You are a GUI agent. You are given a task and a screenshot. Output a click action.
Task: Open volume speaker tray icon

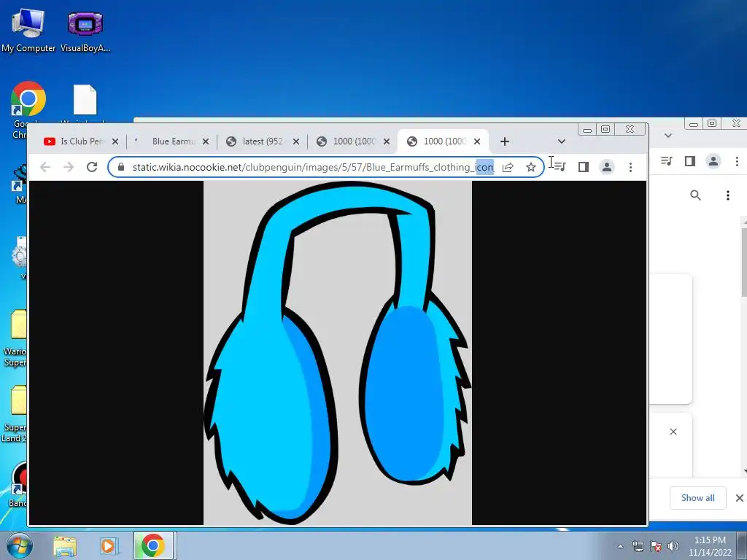click(x=673, y=546)
